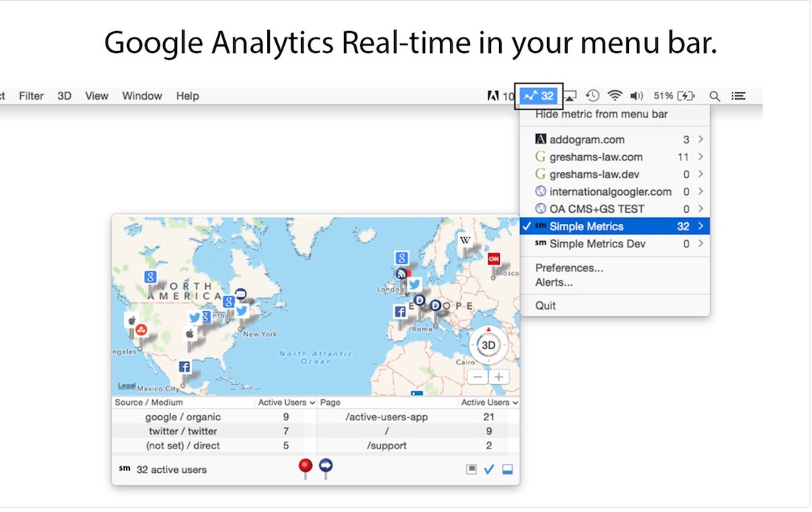
Task: Click the blue bottom-panel layout icon
Action: [x=508, y=469]
